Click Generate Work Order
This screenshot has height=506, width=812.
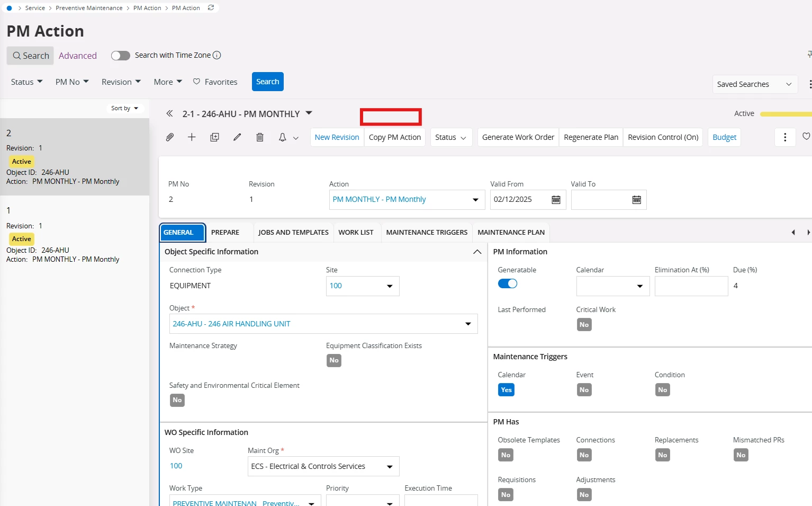point(518,137)
